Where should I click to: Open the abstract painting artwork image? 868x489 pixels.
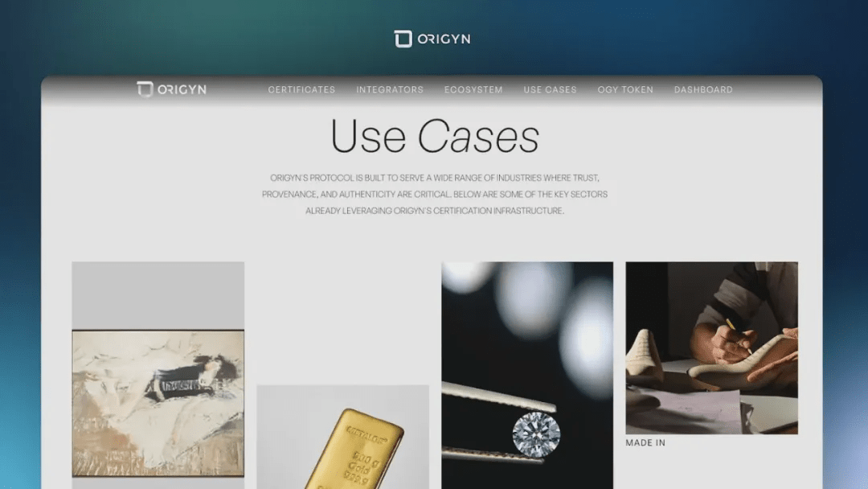coord(158,403)
